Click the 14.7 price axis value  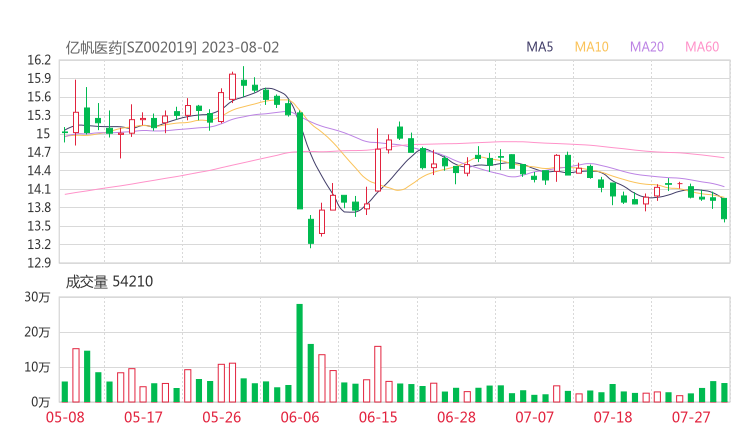coord(39,152)
